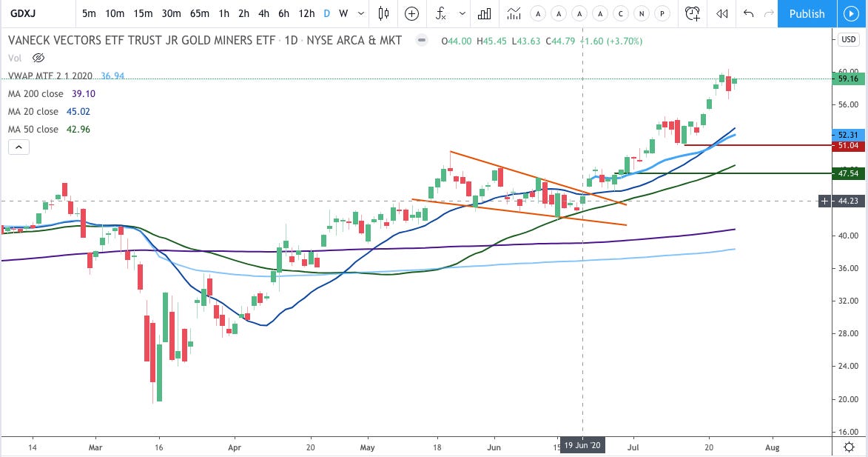Open the USD currency selector
The width and height of the screenshot is (868, 457).
coord(849,39)
